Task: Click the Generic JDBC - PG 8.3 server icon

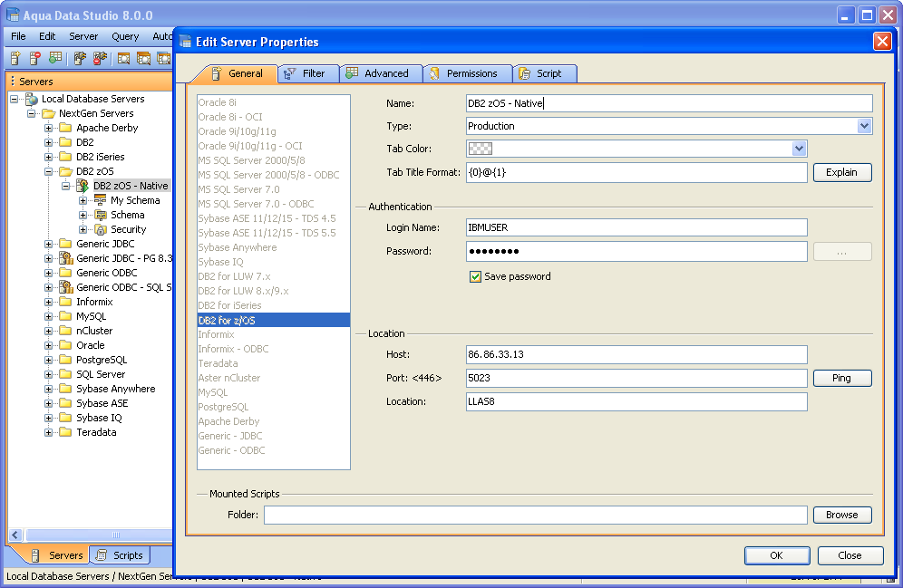Action: point(65,258)
